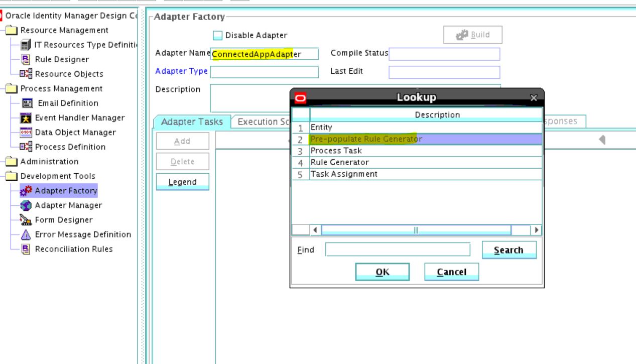The width and height of the screenshot is (636, 364).
Task: Click the Find field in Lookup
Action: pyautogui.click(x=398, y=250)
